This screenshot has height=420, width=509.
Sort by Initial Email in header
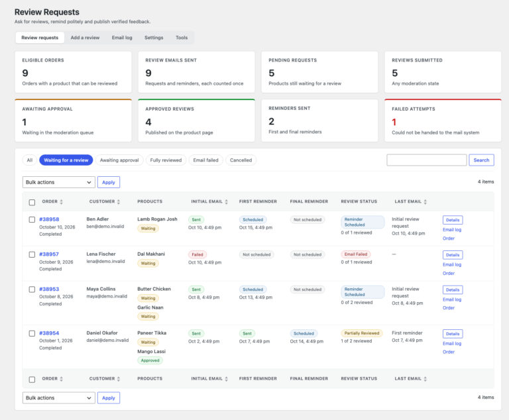click(209, 201)
